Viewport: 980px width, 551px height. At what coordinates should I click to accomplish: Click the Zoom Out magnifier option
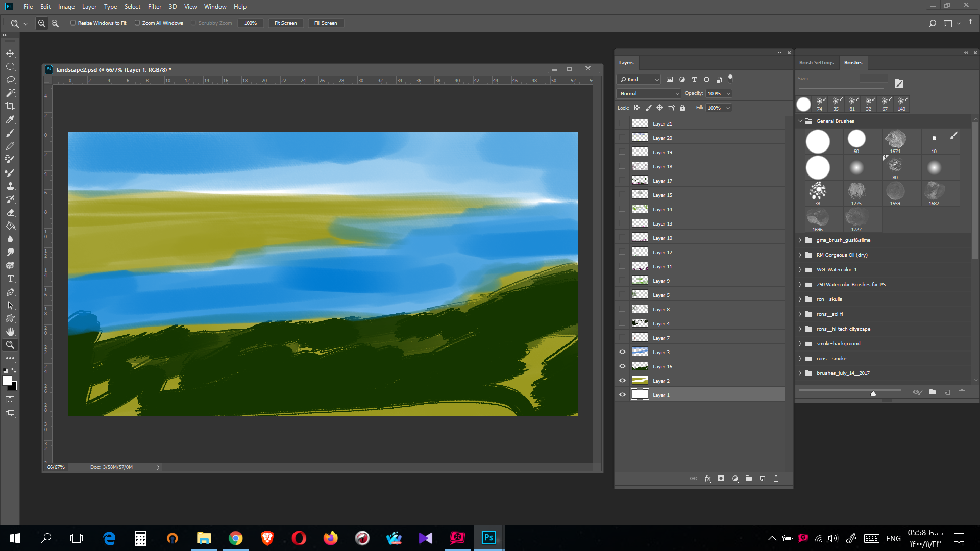point(55,23)
